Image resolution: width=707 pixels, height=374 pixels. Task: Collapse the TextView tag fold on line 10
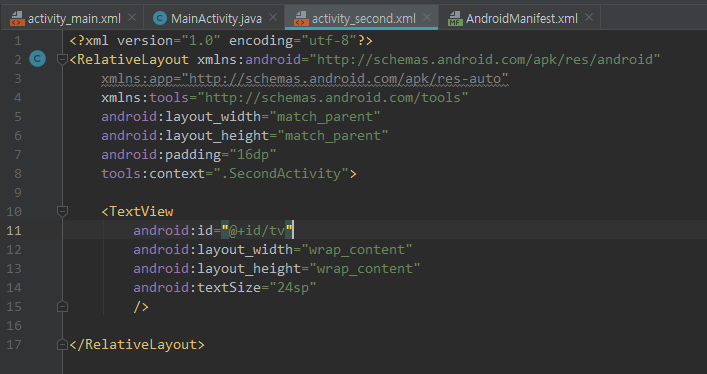point(63,211)
